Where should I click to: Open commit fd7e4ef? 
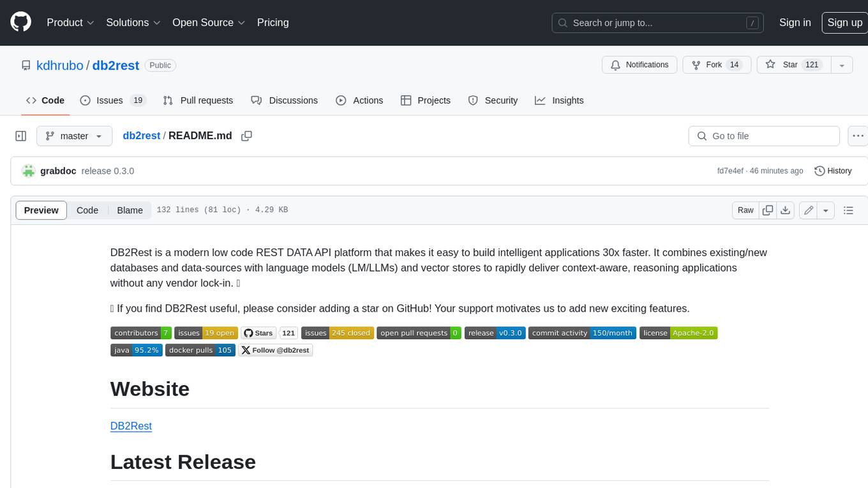pos(730,171)
